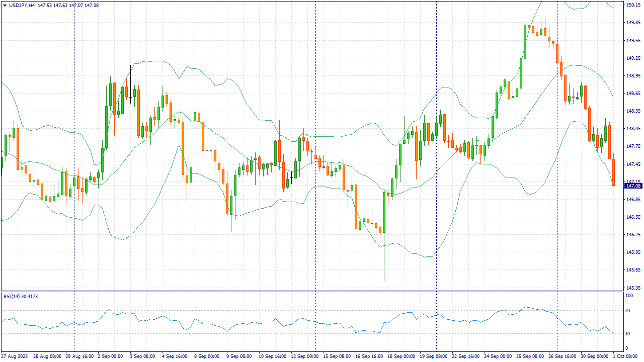Click the 18 Sep 00:00 time label
This screenshot has width=644, height=362.
[x=400, y=356]
